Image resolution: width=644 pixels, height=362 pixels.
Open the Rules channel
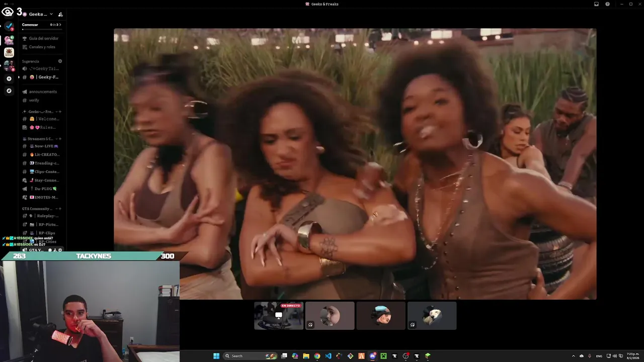pyautogui.click(x=41, y=127)
